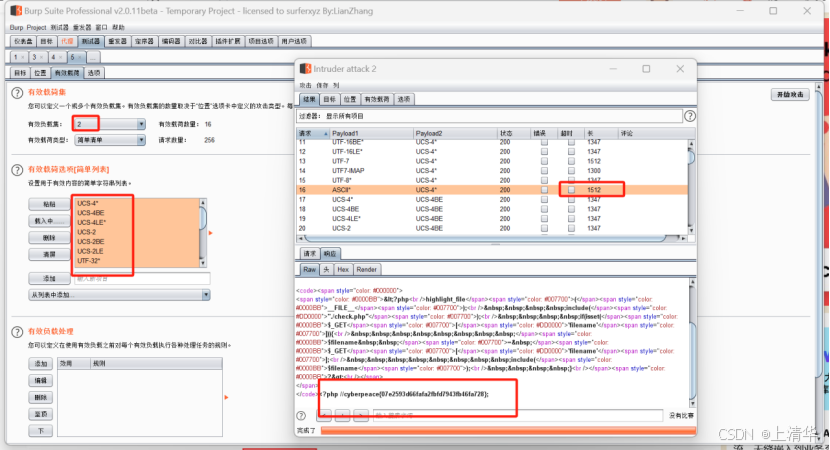The image size is (830, 450).
Task: Tick the 超时 timeout checkbox in request row 19
Action: pyautogui.click(x=571, y=219)
